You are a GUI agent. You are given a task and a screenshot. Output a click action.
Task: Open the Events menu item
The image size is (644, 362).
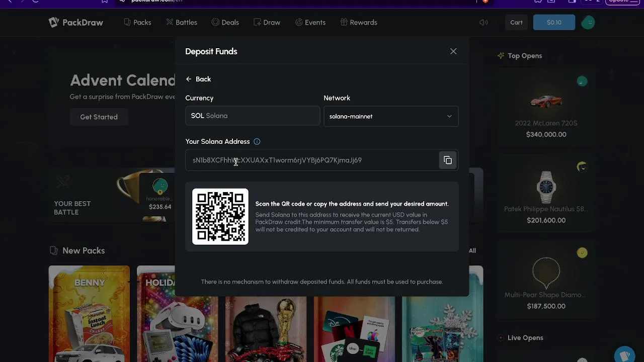310,22
